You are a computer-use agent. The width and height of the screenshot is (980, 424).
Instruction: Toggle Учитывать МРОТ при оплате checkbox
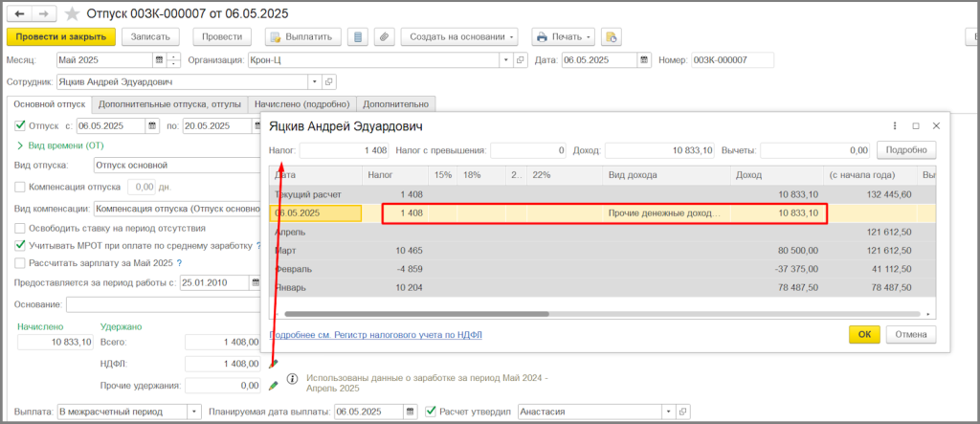[x=20, y=246]
